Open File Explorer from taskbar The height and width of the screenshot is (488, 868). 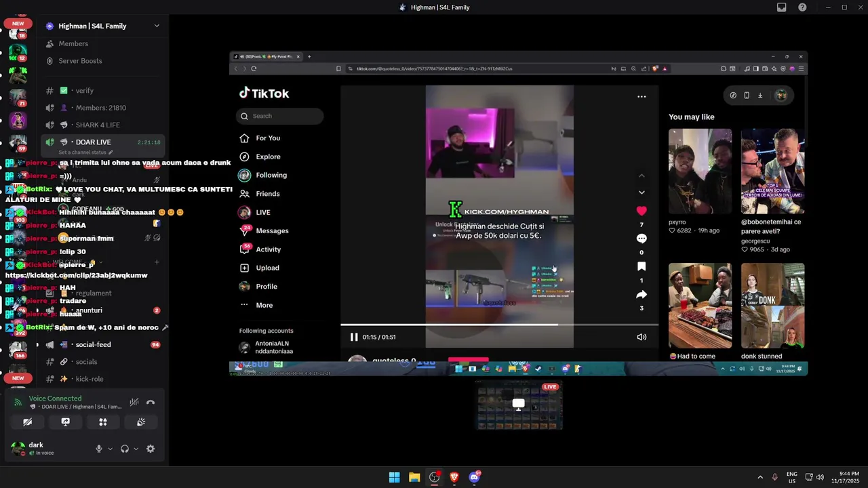pos(414,477)
